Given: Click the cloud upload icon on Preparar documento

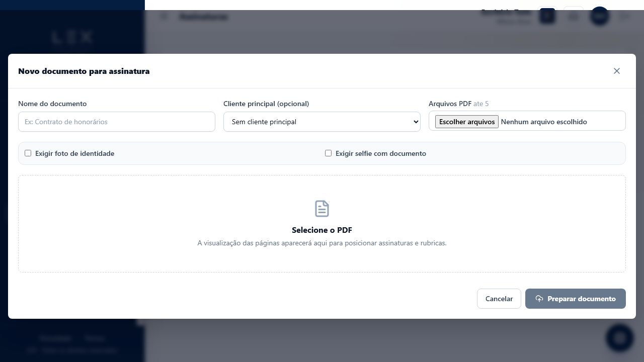Looking at the screenshot, I should [539, 299].
